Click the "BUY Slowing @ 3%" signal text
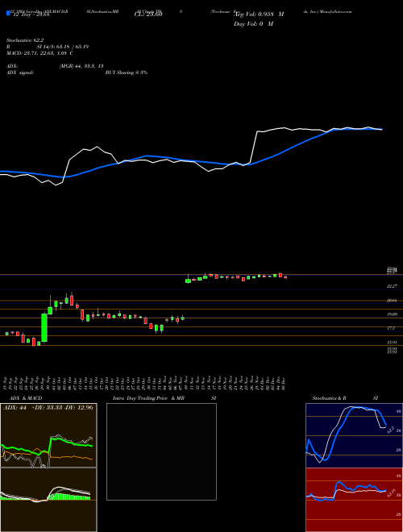This screenshot has width=403, height=532. [127, 73]
